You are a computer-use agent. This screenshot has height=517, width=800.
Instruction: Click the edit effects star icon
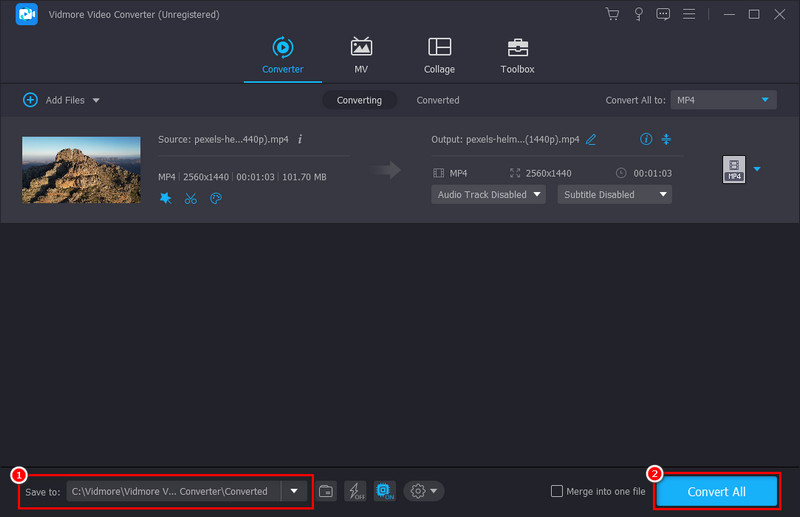pos(165,198)
